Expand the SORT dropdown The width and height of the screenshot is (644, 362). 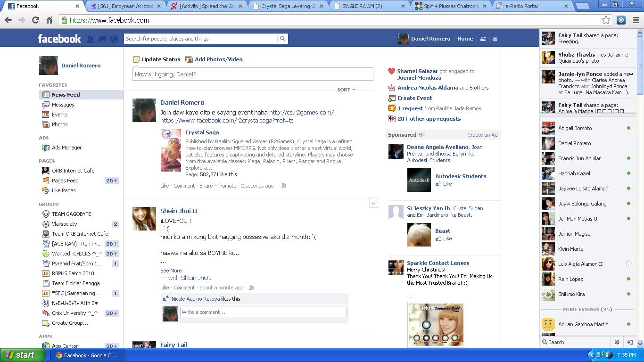pos(346,90)
